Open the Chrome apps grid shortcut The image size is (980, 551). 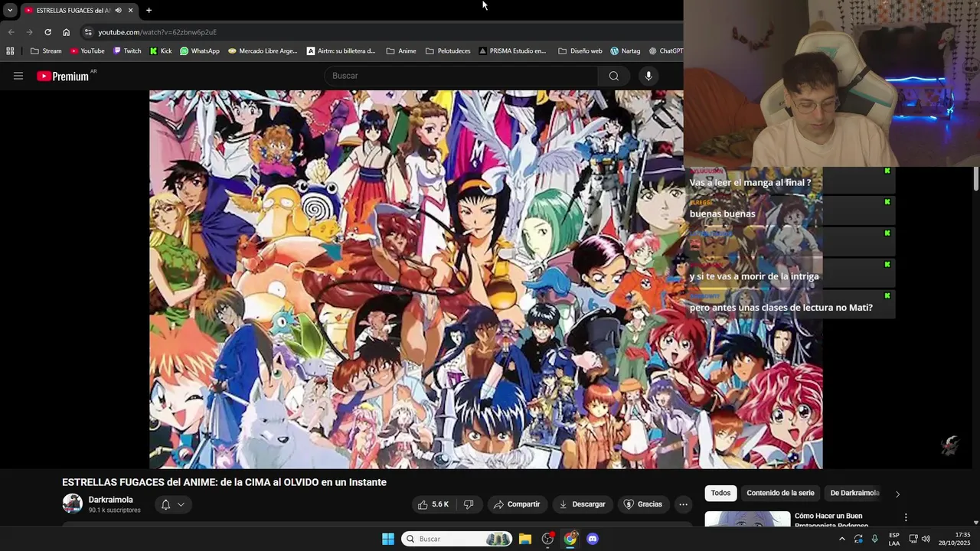(x=10, y=51)
